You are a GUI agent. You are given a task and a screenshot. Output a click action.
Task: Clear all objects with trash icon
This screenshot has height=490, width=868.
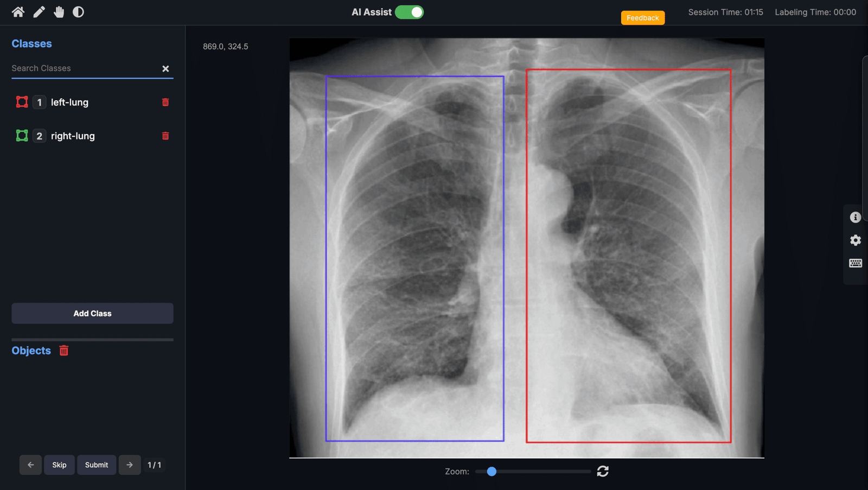[x=64, y=351]
